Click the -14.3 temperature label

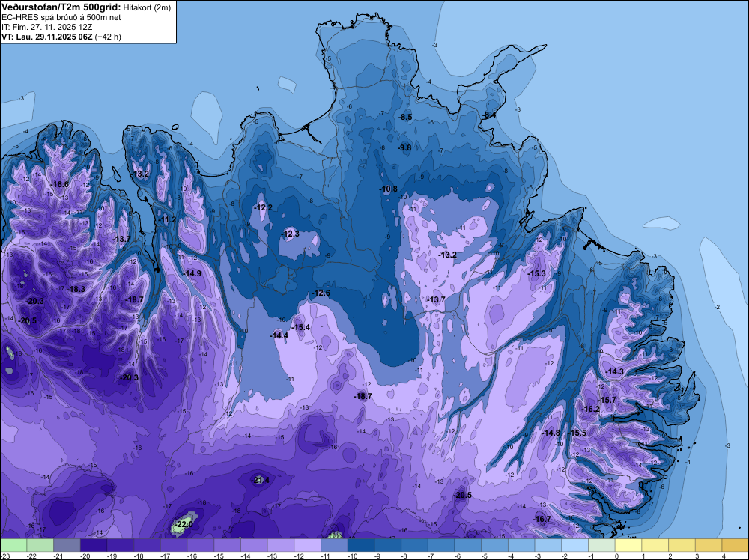tap(614, 371)
